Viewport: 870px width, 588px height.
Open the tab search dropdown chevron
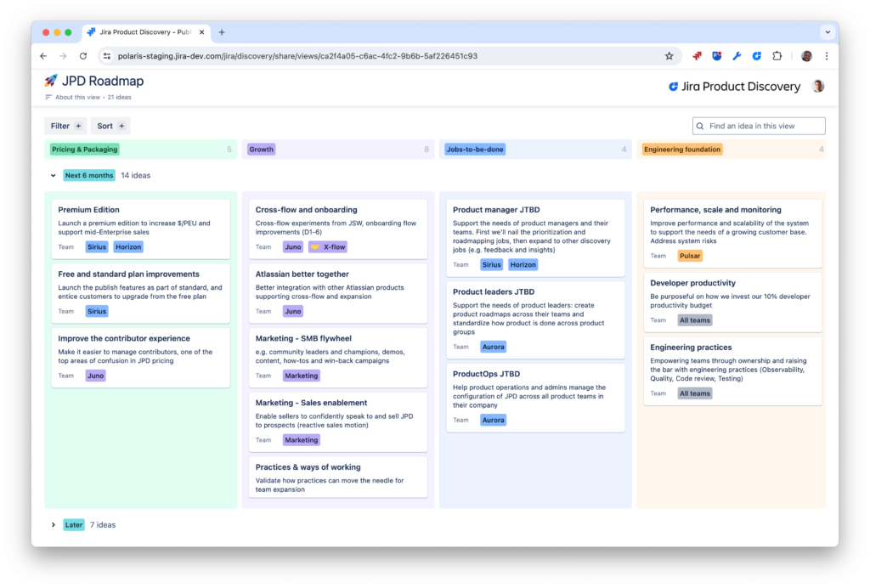[828, 32]
